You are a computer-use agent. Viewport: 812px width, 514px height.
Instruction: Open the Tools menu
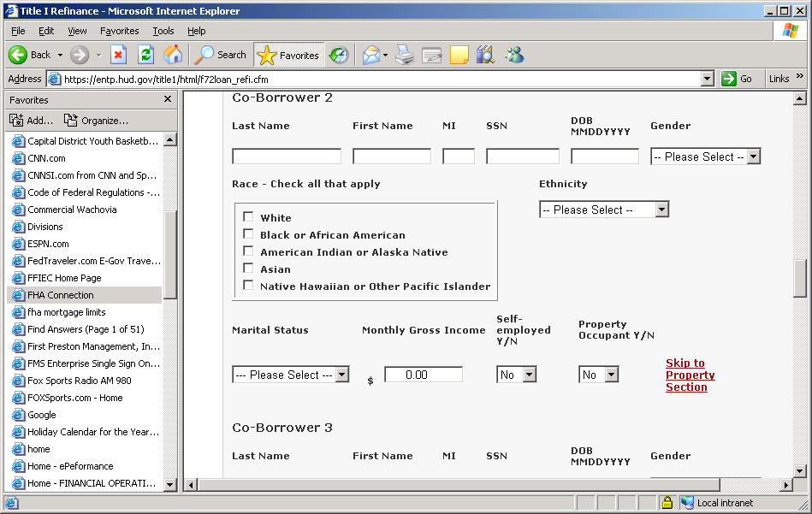163,31
